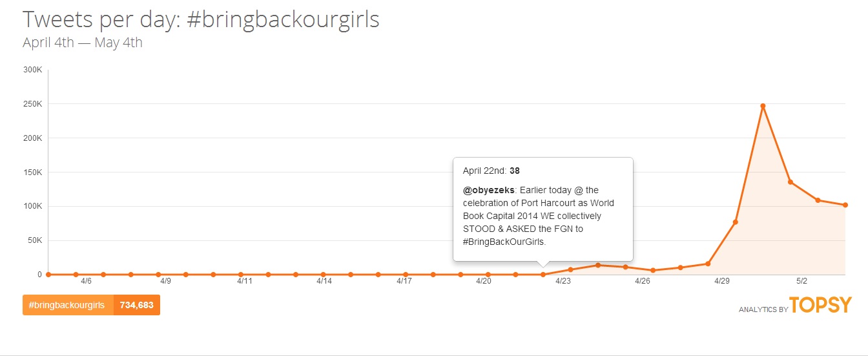Click the TOPSY logo
Screen dimensions: 868x356
point(820,306)
